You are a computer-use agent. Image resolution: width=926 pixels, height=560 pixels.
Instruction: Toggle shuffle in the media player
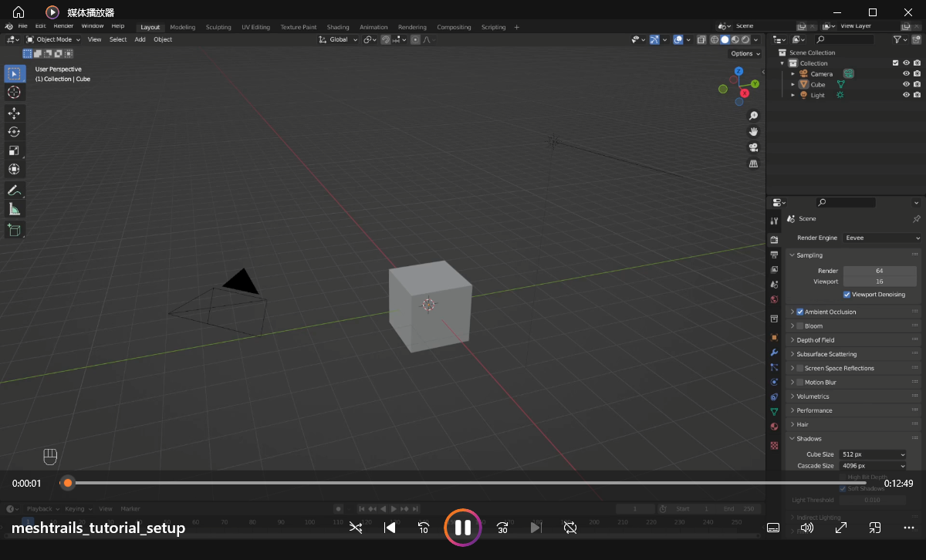click(x=355, y=528)
